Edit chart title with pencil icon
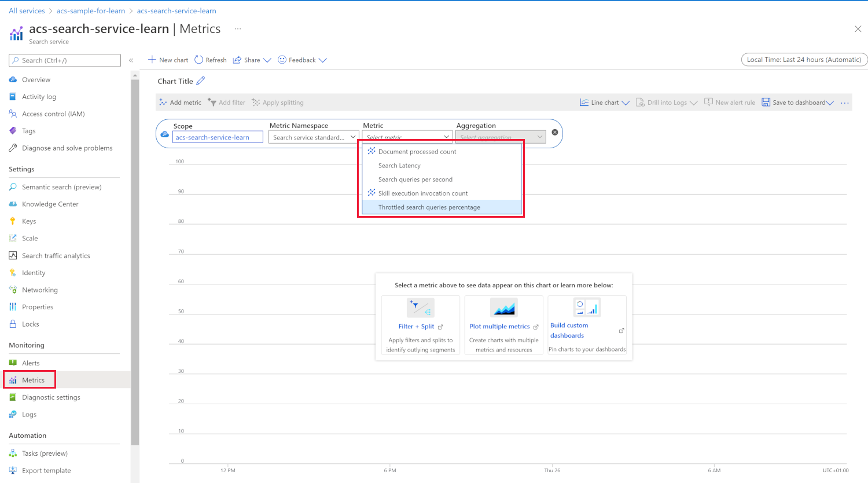This screenshot has height=483, width=868. click(201, 80)
